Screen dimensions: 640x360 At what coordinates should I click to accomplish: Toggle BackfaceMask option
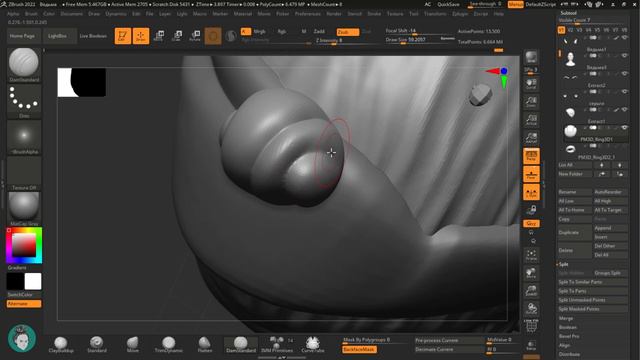[x=359, y=350]
